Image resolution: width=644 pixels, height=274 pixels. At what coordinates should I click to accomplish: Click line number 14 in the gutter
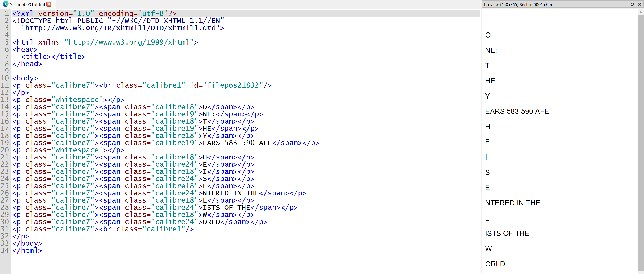pos(5,107)
